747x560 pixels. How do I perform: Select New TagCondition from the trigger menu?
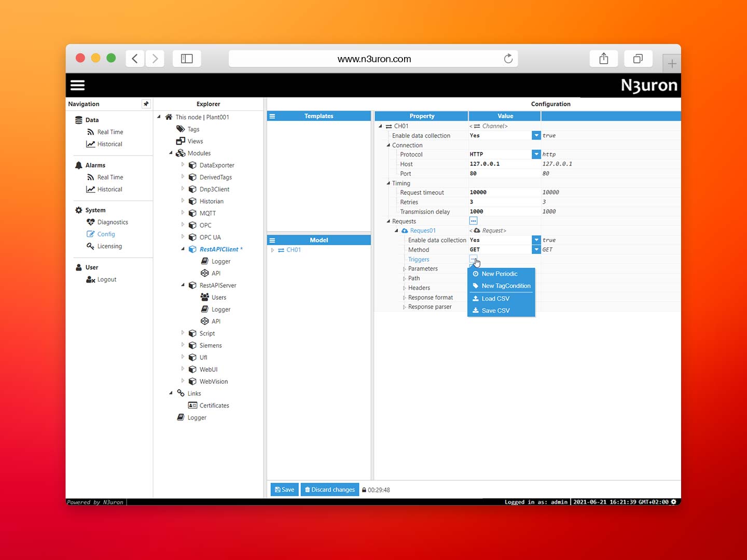(501, 286)
